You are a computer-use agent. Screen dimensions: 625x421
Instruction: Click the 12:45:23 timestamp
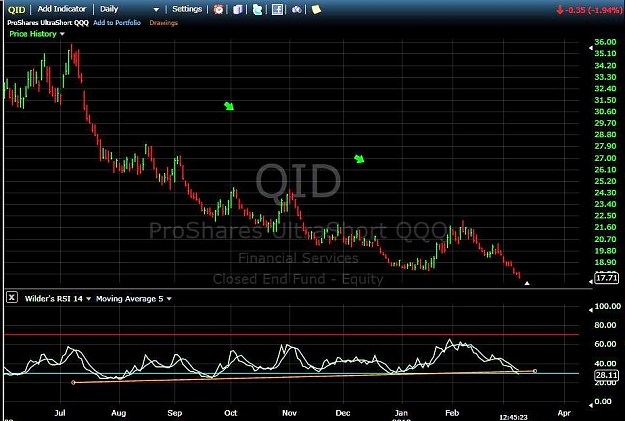[513, 417]
